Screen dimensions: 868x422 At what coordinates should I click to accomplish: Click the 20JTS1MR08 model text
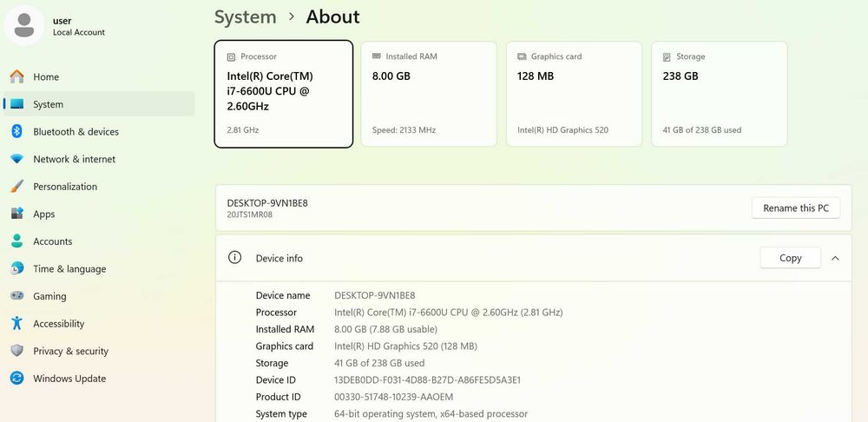coord(250,214)
